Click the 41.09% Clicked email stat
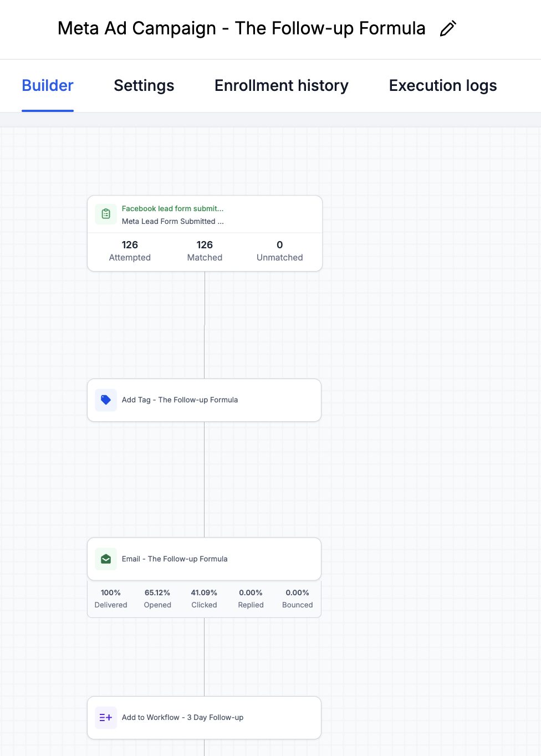The width and height of the screenshot is (541, 756). [204, 599]
